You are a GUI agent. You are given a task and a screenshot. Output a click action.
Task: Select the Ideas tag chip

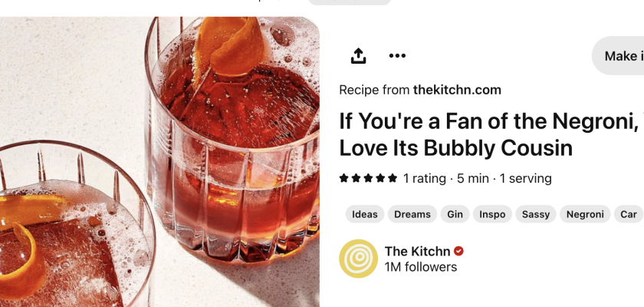click(365, 214)
